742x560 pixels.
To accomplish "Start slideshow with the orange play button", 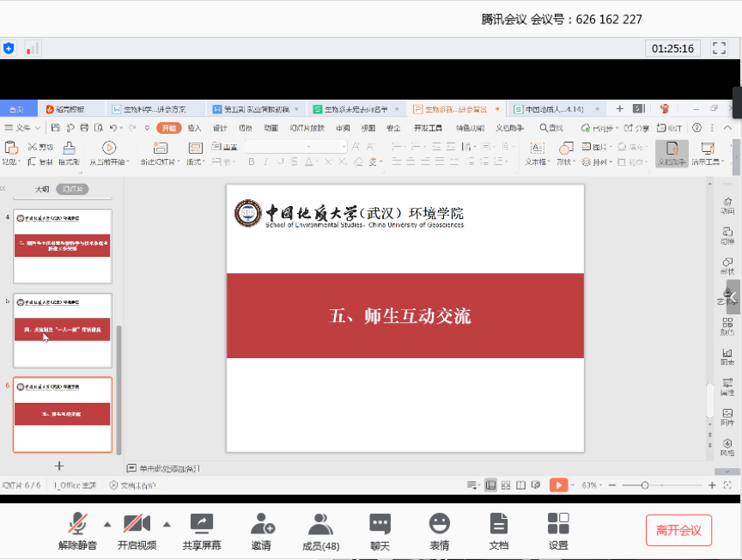I will pyautogui.click(x=558, y=485).
